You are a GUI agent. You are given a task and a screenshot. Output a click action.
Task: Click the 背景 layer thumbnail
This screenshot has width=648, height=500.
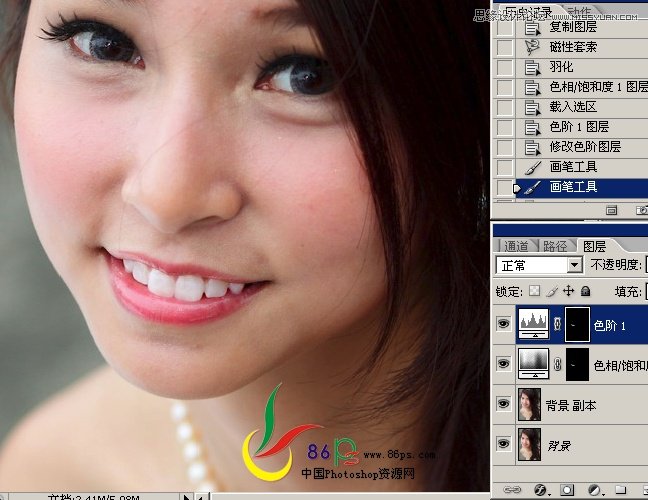coord(529,444)
